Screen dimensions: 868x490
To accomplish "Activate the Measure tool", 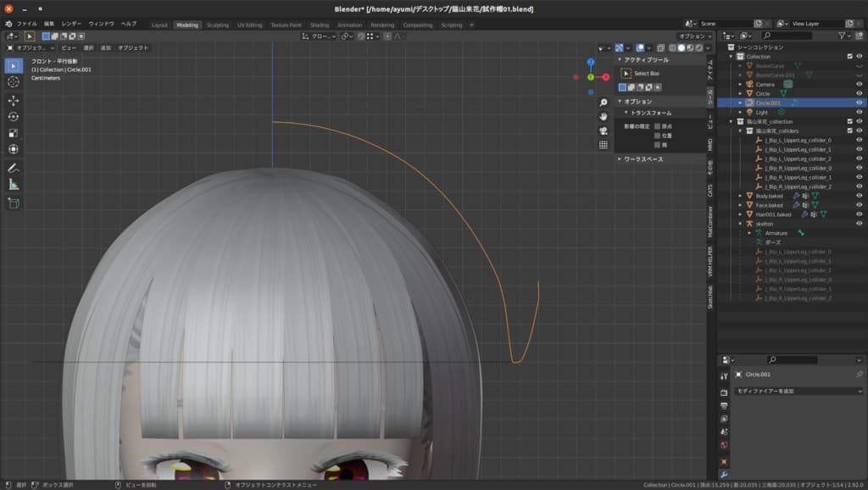I will [x=14, y=184].
